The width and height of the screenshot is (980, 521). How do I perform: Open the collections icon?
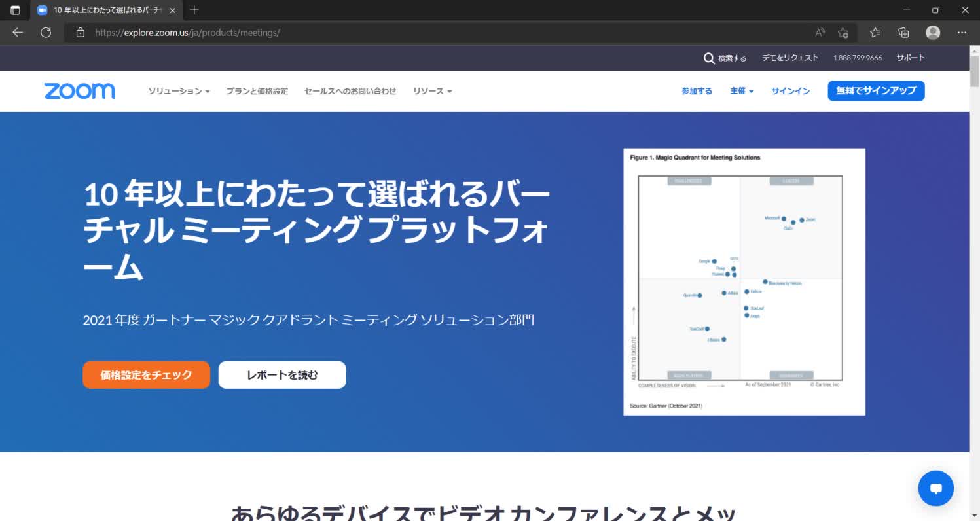point(903,32)
